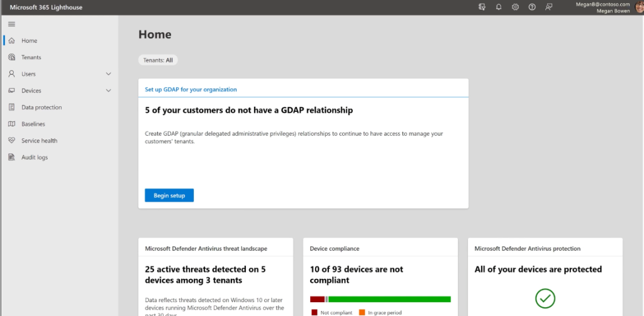644x316 pixels.
Task: Open the Tenants: All filter
Action: coord(158,60)
